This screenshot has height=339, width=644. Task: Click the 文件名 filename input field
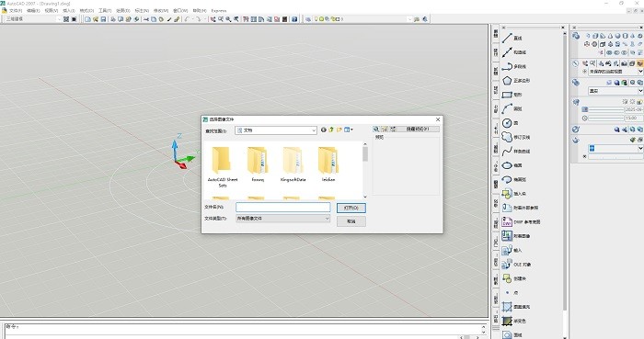click(x=283, y=208)
